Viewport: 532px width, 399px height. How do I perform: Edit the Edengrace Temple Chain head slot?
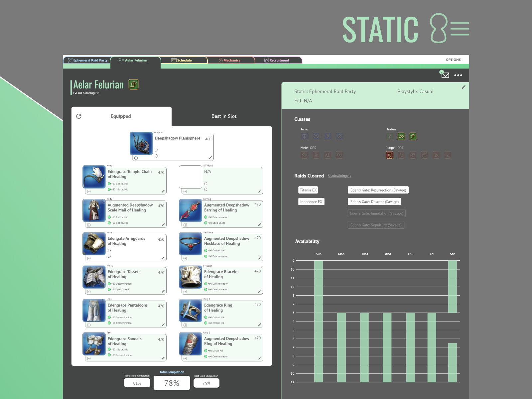(x=163, y=191)
